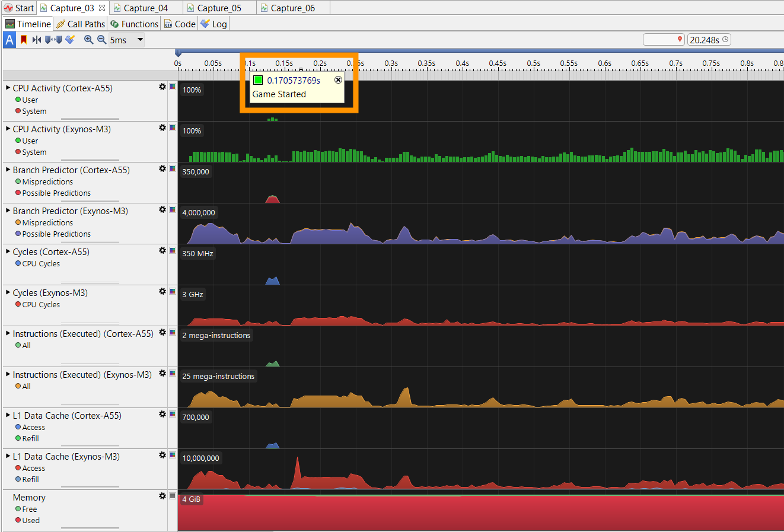Open the Call Paths view
The height and width of the screenshot is (532, 784).
point(81,24)
